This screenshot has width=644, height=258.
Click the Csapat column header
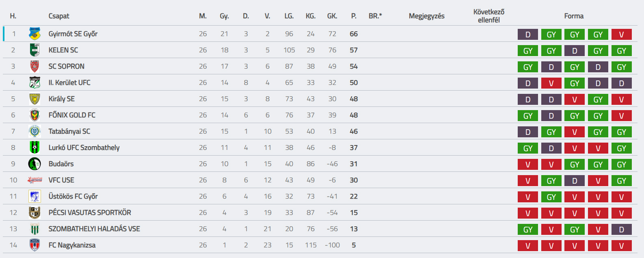(59, 16)
